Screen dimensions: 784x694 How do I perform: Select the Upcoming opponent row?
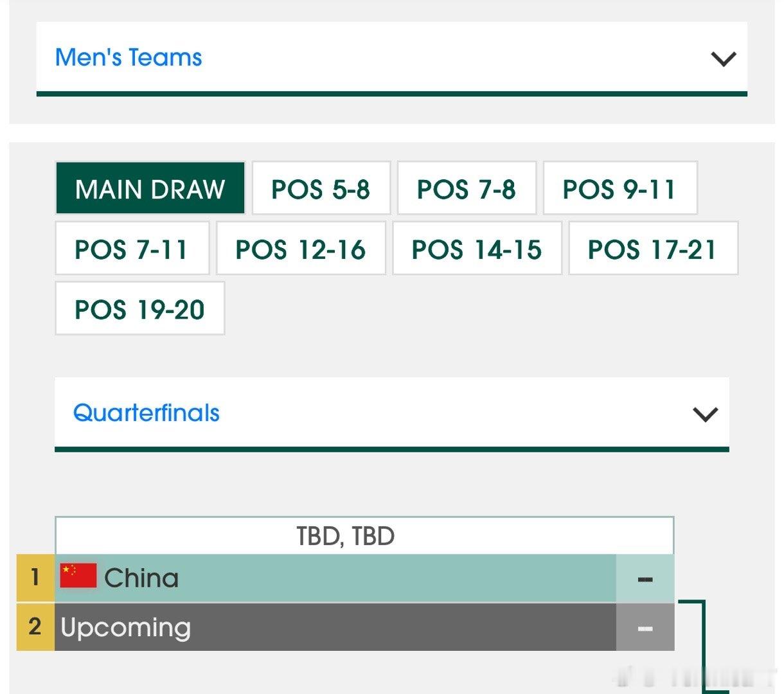coord(334,627)
